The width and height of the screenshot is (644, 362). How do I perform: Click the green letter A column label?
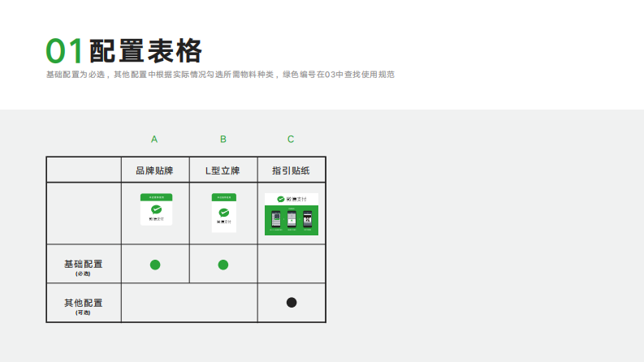[154, 140]
